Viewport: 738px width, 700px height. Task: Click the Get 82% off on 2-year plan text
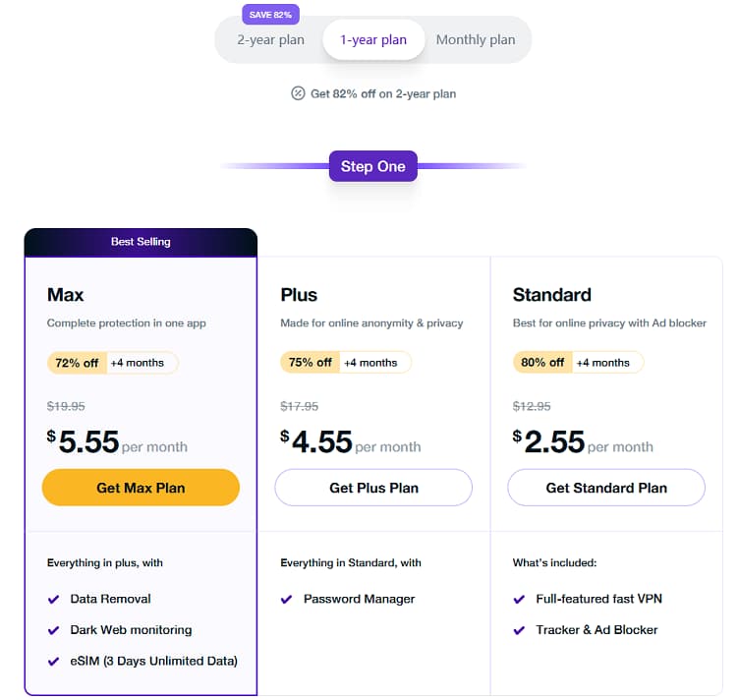(383, 93)
